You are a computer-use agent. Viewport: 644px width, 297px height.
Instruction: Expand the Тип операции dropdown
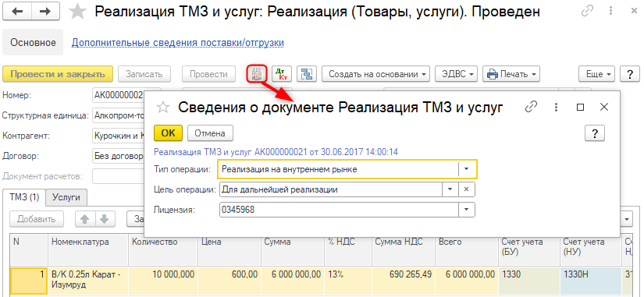click(x=467, y=169)
